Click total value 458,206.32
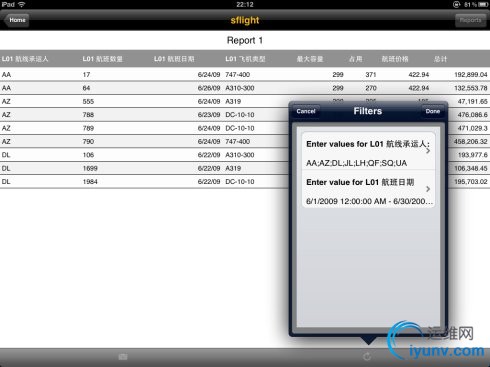This screenshot has width=490, height=367. 471,141
